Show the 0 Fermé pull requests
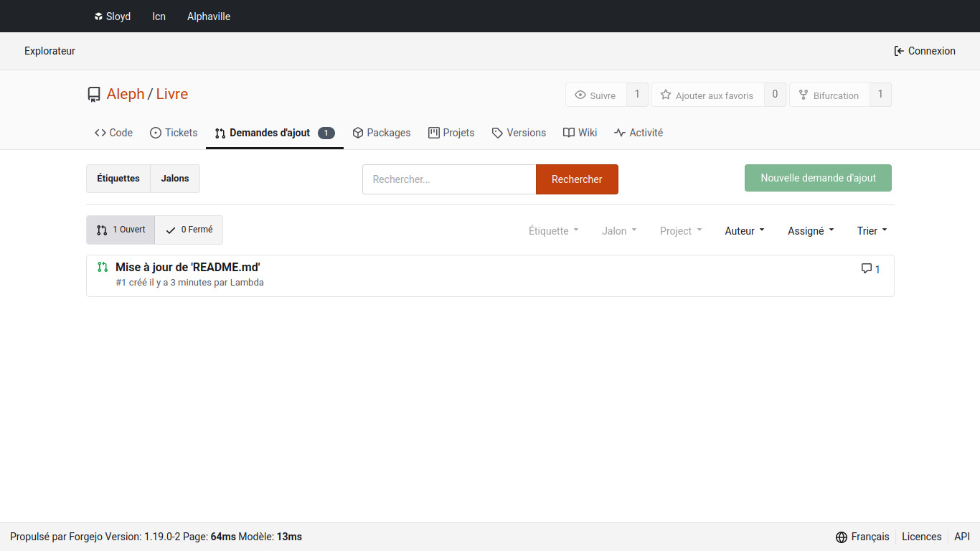This screenshot has width=980, height=551. 189,230
